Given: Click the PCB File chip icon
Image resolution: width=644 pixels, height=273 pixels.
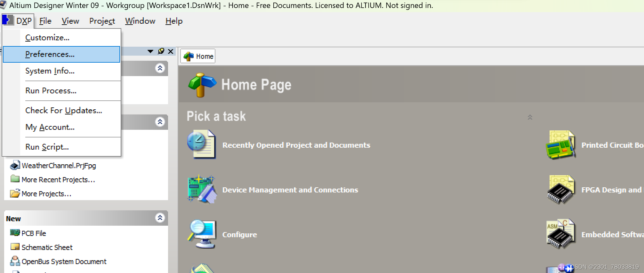Looking at the screenshot, I should click(15, 232).
